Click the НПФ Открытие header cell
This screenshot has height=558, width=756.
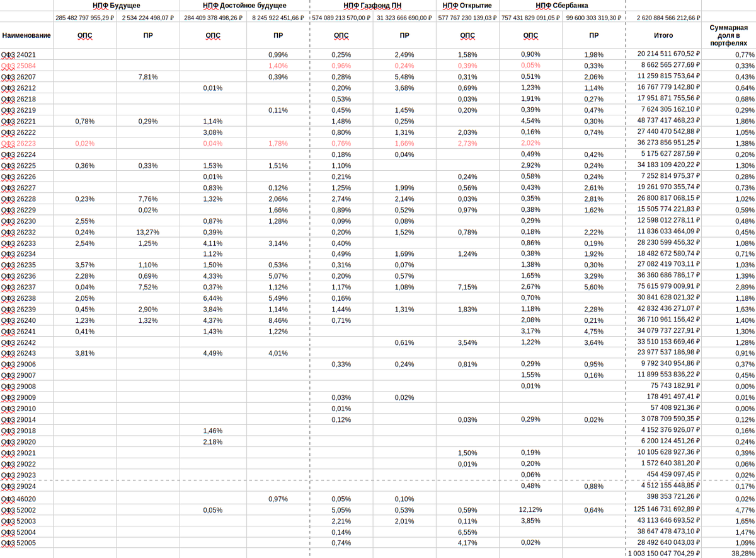point(467,6)
